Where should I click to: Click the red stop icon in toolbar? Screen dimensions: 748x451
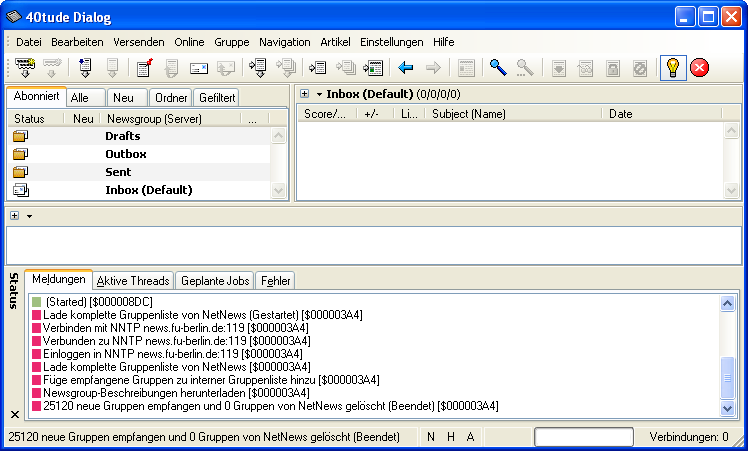(700, 68)
